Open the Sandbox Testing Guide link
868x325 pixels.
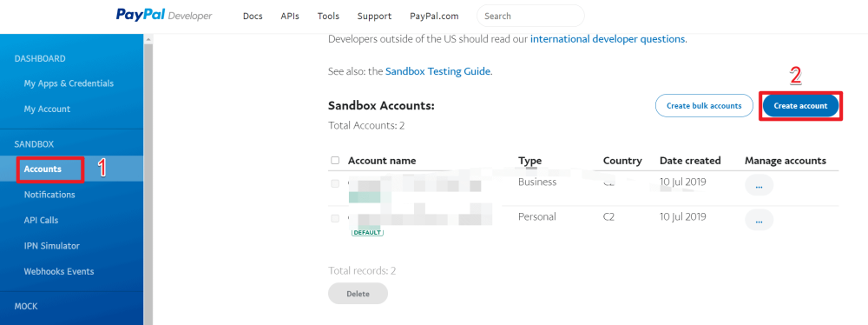click(437, 71)
